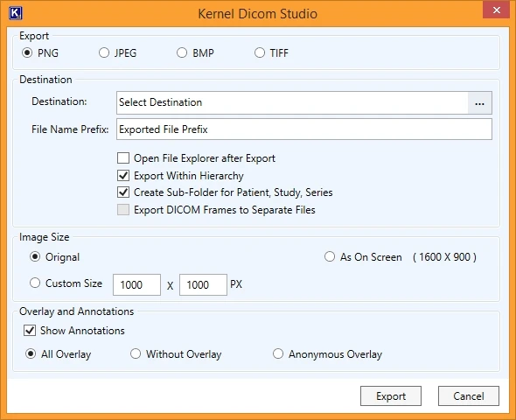Select As On Screen image size
This screenshot has height=420, width=516.
pos(330,256)
